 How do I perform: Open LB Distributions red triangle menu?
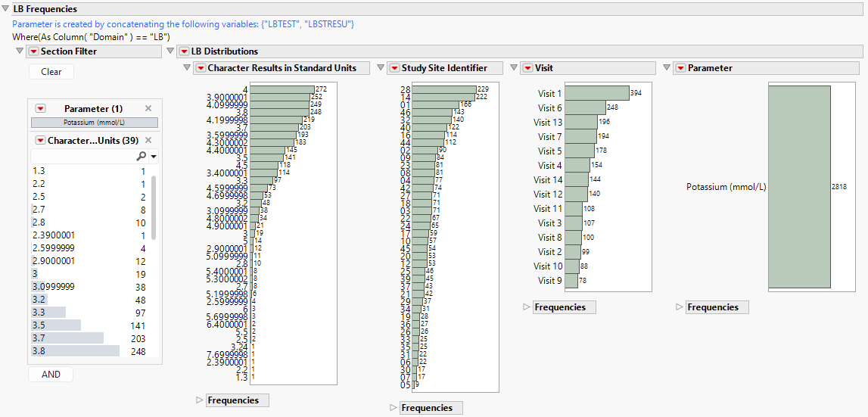(183, 51)
